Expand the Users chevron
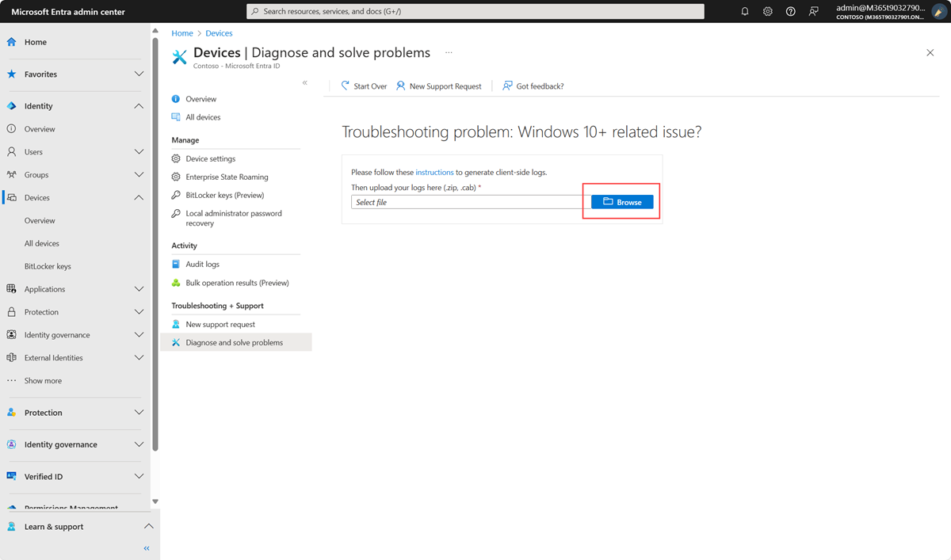The image size is (951, 560). [x=139, y=151]
